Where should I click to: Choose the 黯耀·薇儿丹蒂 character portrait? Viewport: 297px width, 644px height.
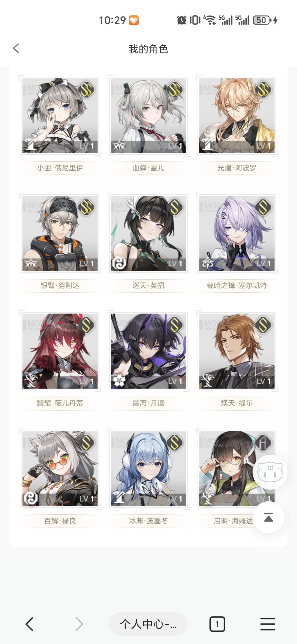[60, 351]
